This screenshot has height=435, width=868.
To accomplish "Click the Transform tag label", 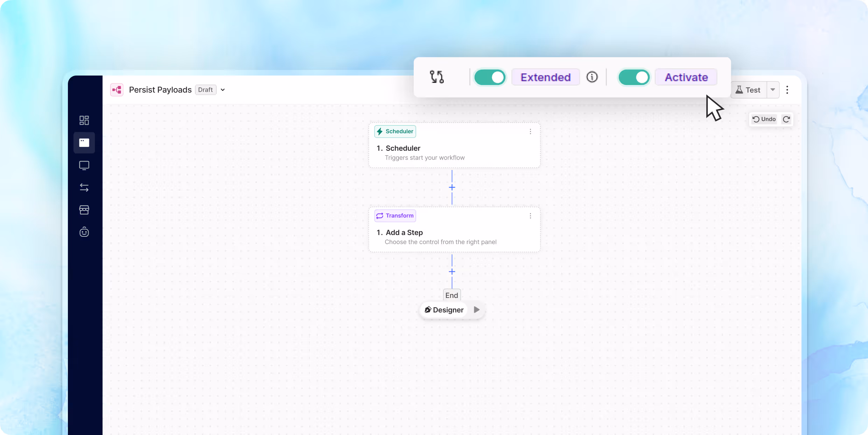I will coord(395,216).
